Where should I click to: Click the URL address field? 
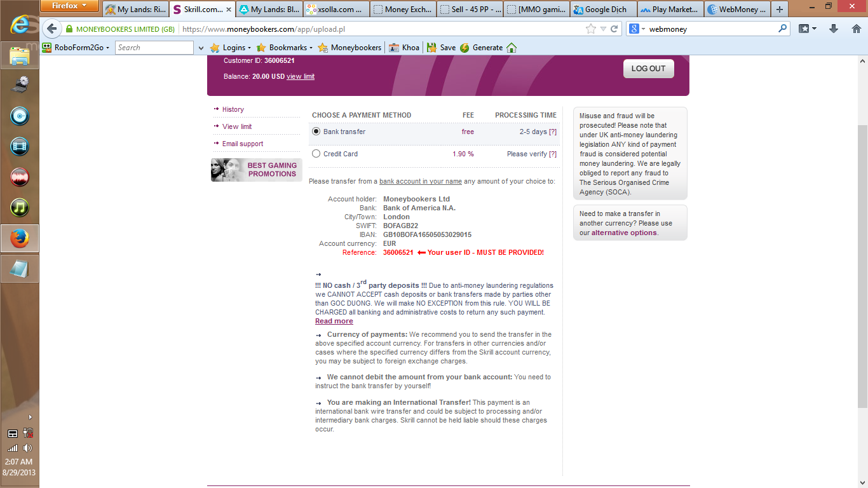pyautogui.click(x=381, y=29)
